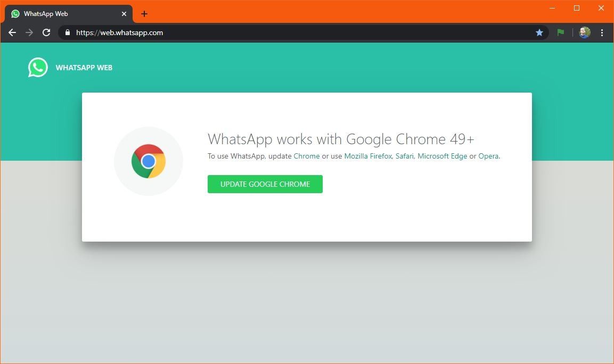
Task: Click the Google Chrome logo illustration
Action: tap(148, 161)
